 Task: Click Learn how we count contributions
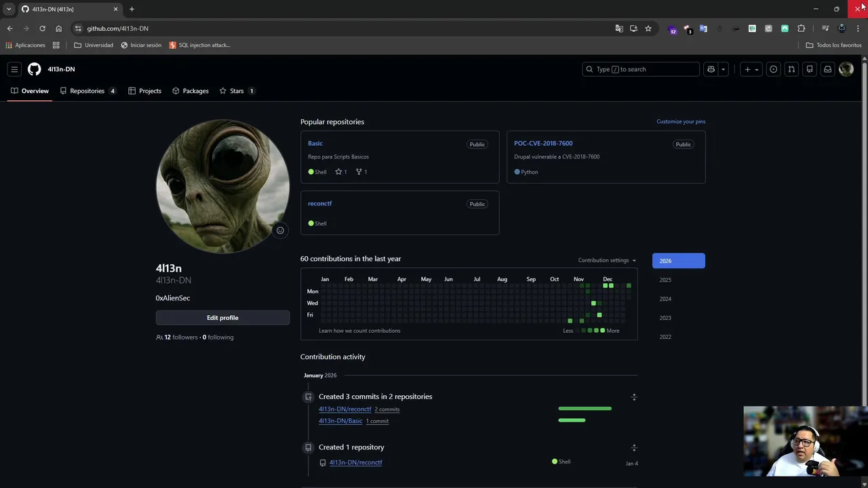[359, 331]
